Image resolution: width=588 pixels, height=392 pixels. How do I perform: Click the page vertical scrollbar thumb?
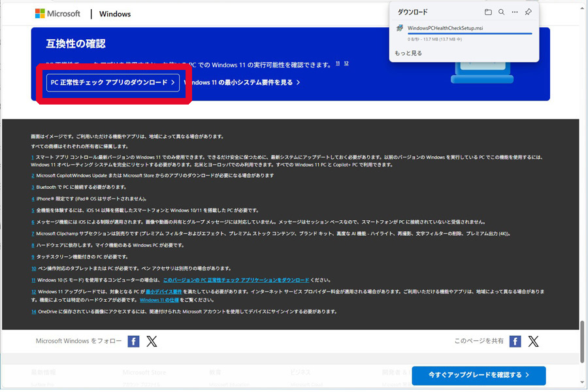click(x=582, y=342)
